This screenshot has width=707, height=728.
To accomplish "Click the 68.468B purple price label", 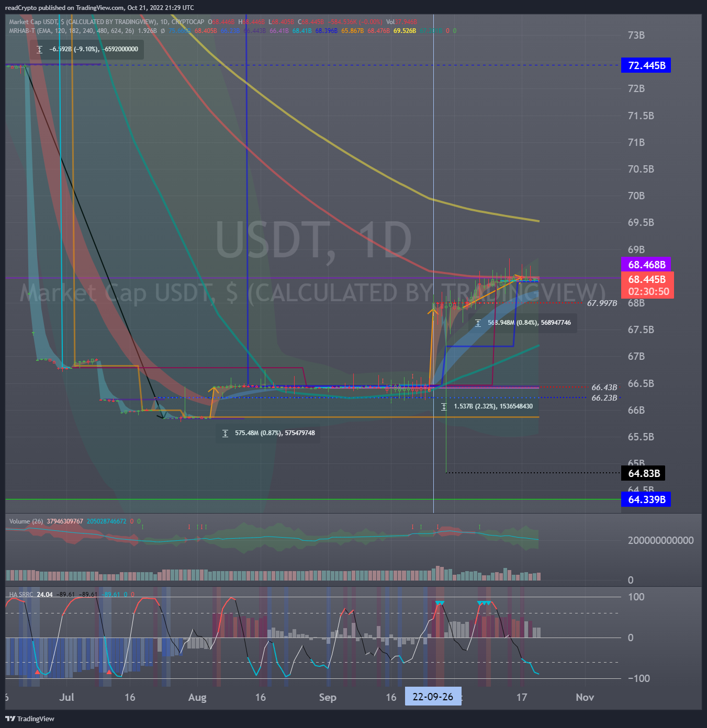I will tap(646, 265).
